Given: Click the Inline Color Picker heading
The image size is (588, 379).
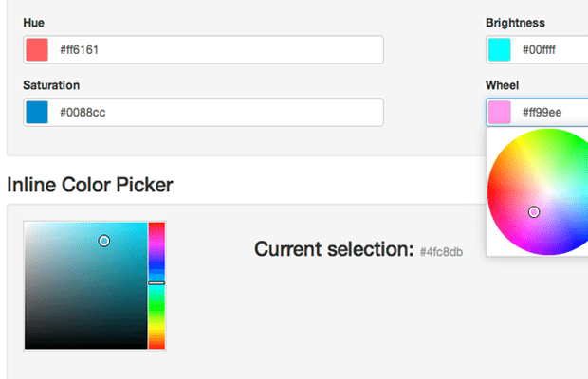Looking at the screenshot, I should pyautogui.click(x=90, y=185).
